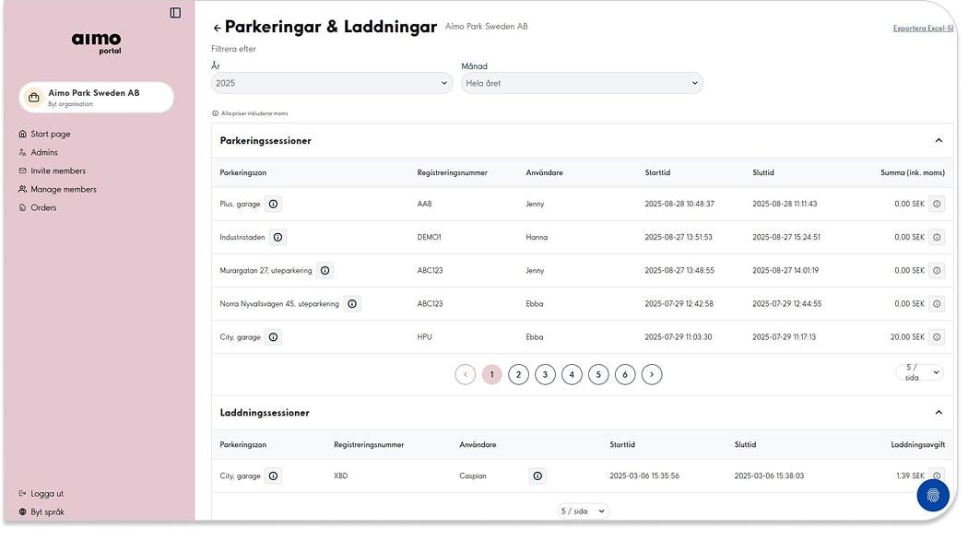Switch organisation via Aimo Park Sweden AB card

click(x=96, y=97)
